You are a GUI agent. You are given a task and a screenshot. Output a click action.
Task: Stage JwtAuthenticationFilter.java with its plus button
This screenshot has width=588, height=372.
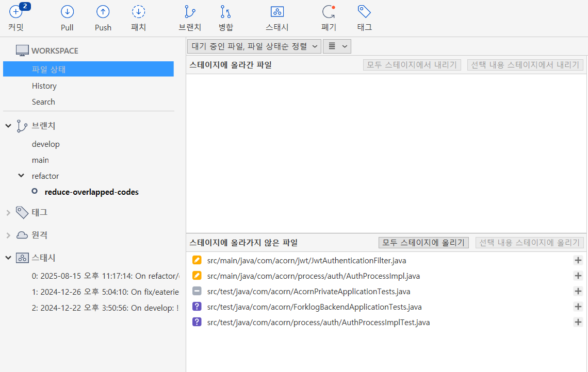[x=578, y=261]
